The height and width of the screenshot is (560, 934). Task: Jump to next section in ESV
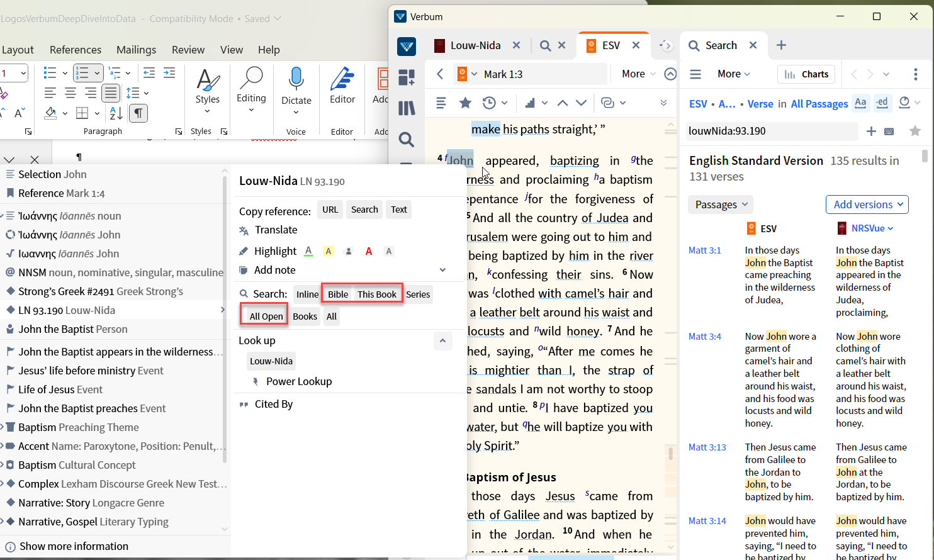pos(582,103)
